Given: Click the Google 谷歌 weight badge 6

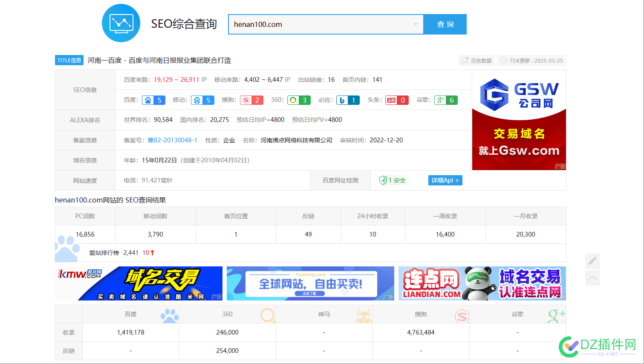Looking at the screenshot, I should click(x=446, y=100).
